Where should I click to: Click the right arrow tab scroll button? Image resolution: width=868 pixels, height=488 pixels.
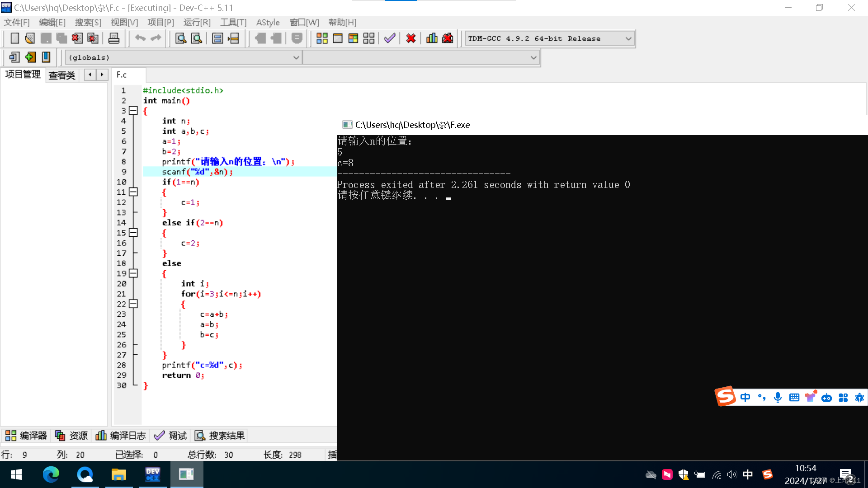tap(102, 75)
